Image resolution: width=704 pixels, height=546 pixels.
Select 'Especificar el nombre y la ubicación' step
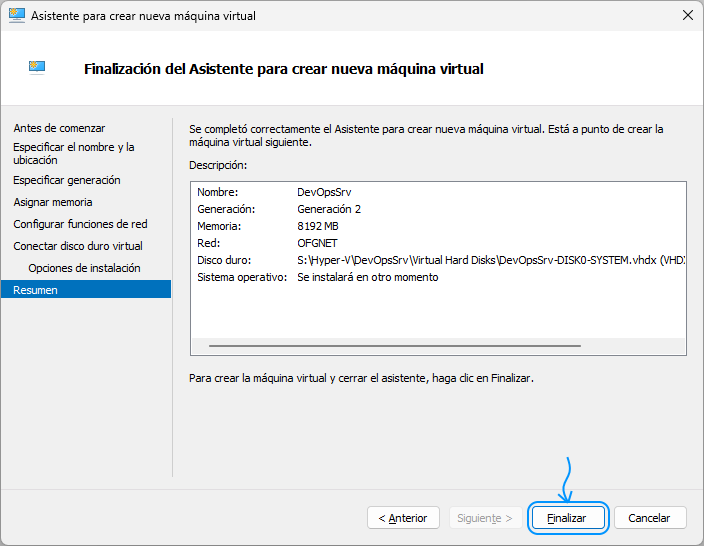(74, 154)
